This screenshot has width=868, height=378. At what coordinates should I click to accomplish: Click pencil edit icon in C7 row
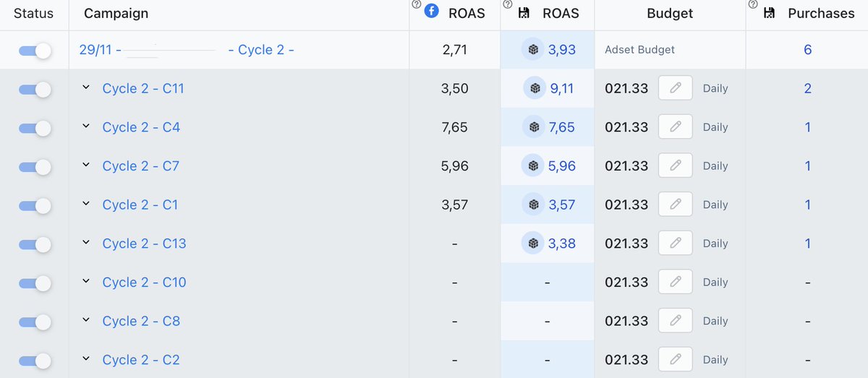[676, 166]
